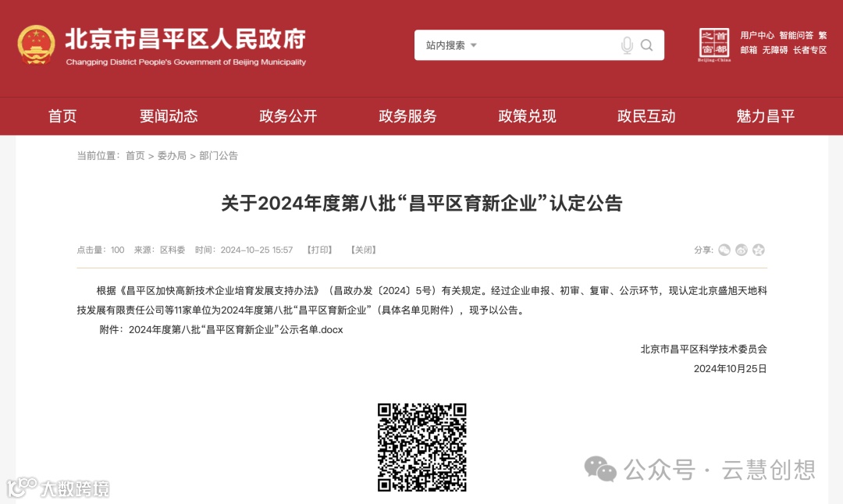Screen dimensions: 843x504
Task: Activate the microphone voice search icon
Action: point(626,45)
